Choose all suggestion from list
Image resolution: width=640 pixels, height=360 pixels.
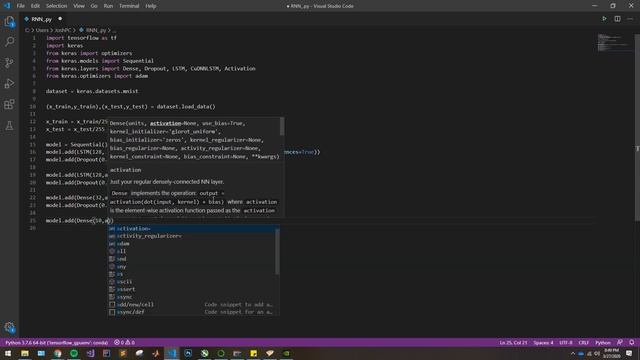tap(193, 251)
